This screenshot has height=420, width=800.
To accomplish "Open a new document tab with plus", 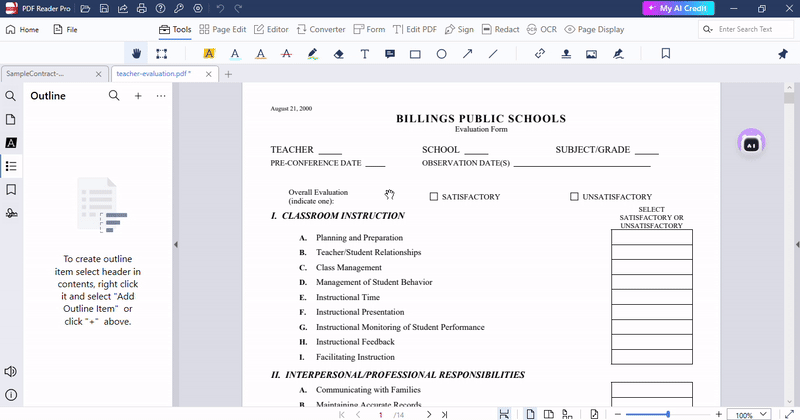I will (228, 74).
